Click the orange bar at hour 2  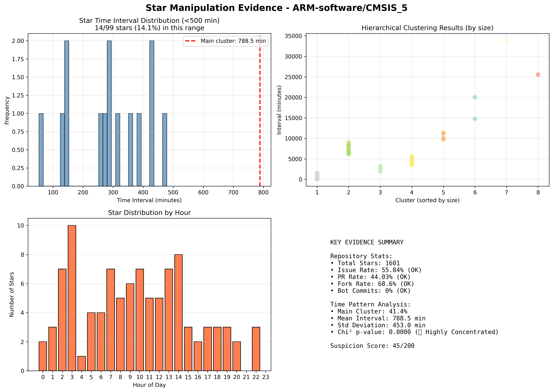tap(62, 320)
